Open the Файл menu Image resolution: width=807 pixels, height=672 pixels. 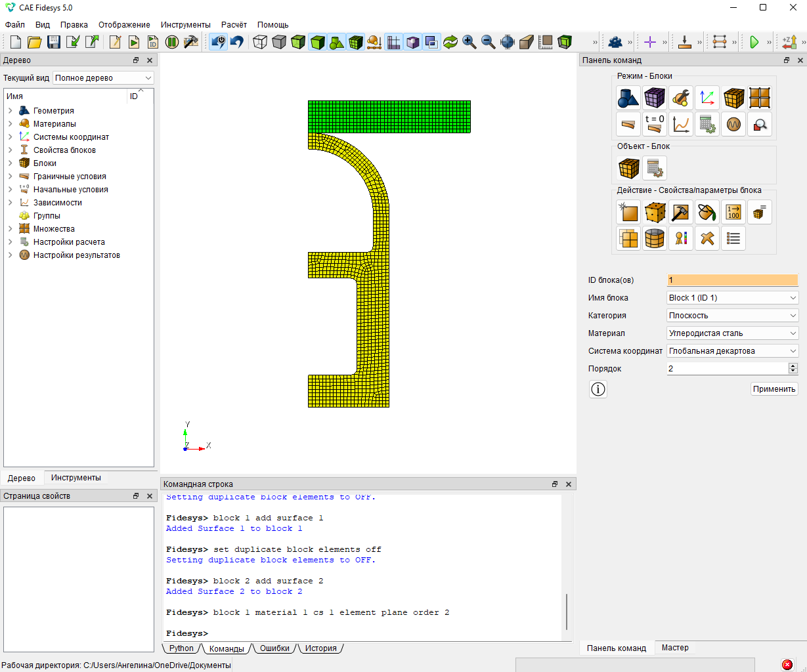pyautogui.click(x=15, y=25)
